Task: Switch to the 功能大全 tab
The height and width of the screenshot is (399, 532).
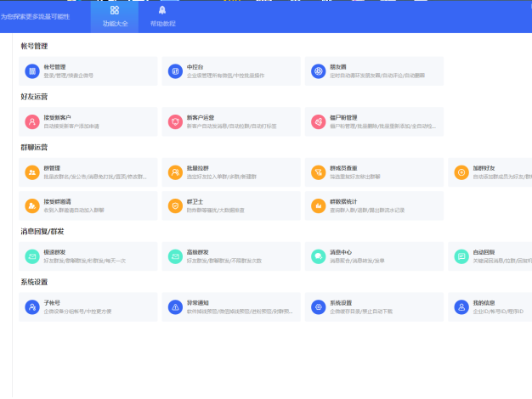Action: pyautogui.click(x=115, y=16)
